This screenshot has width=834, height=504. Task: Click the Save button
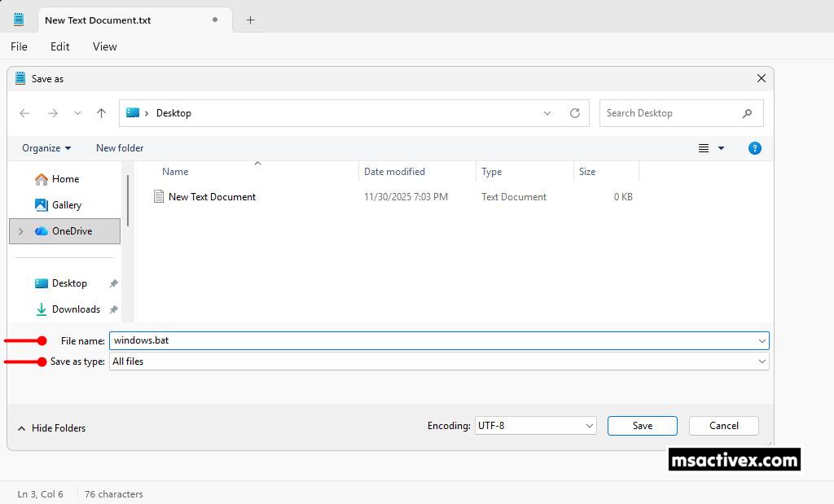click(x=642, y=426)
